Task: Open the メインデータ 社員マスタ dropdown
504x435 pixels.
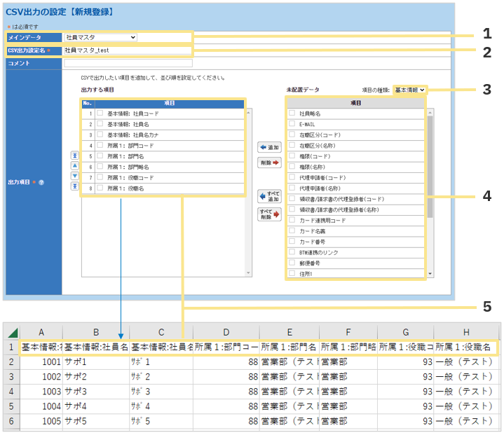Action: 100,37
